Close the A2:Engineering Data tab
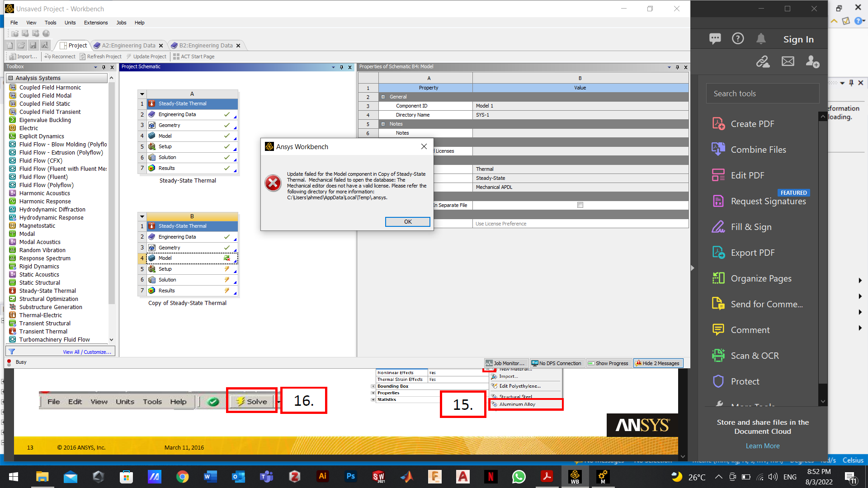This screenshot has height=488, width=868. pyautogui.click(x=161, y=46)
